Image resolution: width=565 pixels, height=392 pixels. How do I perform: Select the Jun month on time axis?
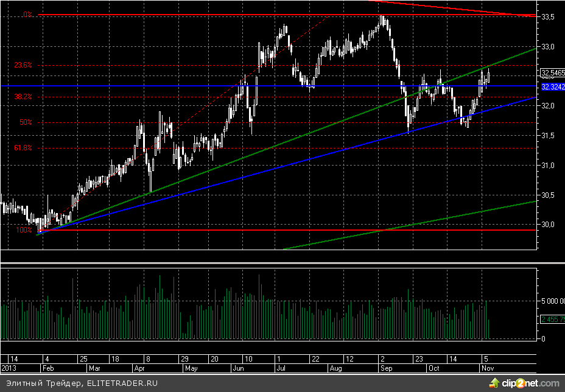pos(238,369)
